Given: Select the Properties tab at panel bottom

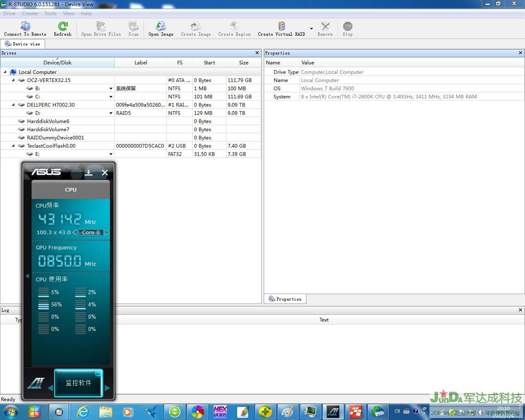Looking at the screenshot, I should pyautogui.click(x=285, y=299).
